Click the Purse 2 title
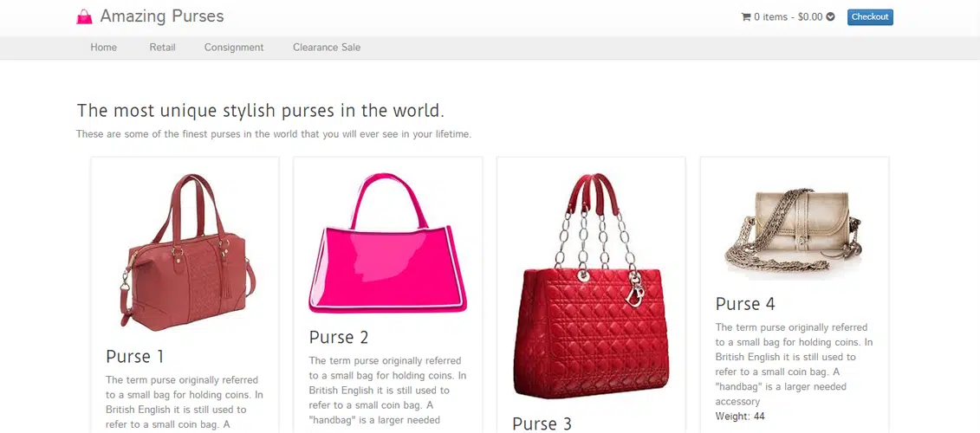Image resolution: width=980 pixels, height=433 pixels. (x=339, y=338)
